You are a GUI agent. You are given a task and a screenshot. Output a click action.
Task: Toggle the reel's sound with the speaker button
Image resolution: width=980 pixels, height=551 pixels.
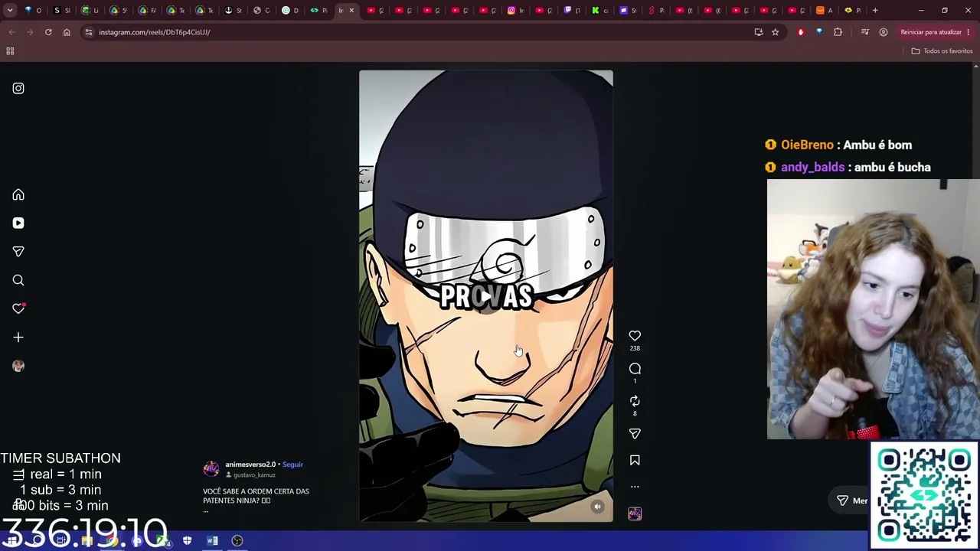point(598,507)
